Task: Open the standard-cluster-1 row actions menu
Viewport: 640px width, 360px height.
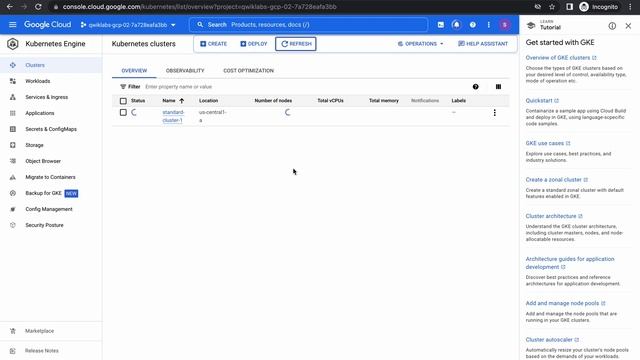Action: 494,113
